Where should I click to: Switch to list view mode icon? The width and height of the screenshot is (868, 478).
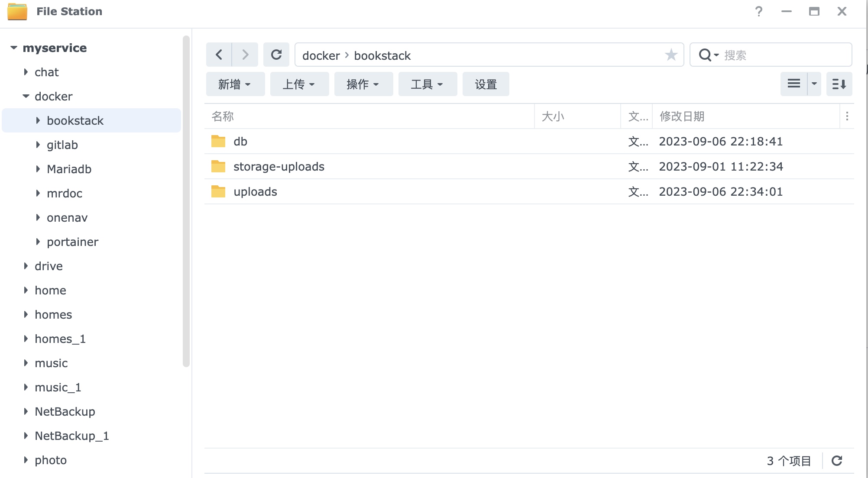[794, 84]
